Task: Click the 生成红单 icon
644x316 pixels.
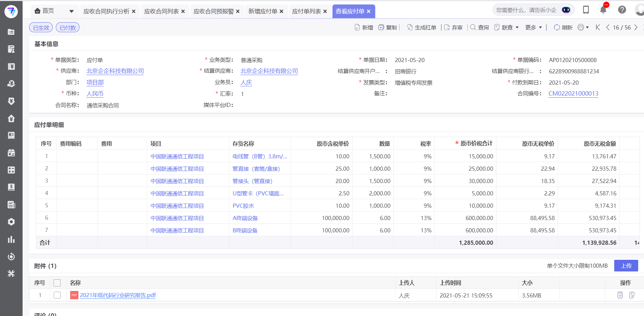Action: (409, 27)
